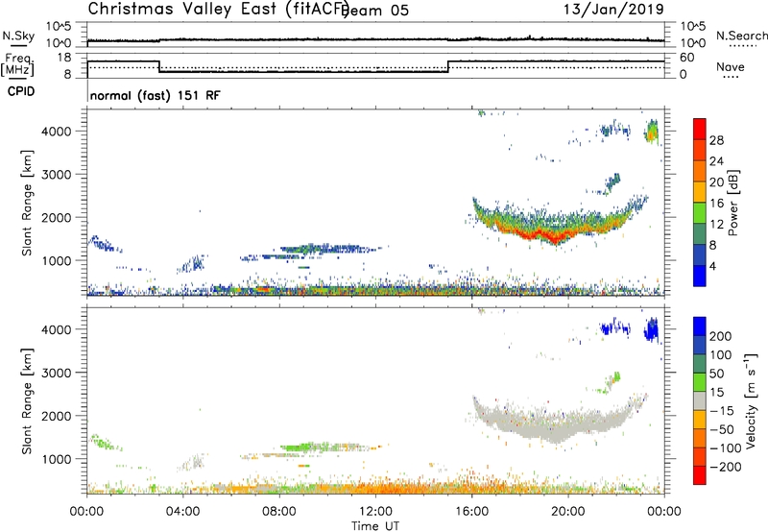Select the 'N.Search' legend label

[x=741, y=36]
